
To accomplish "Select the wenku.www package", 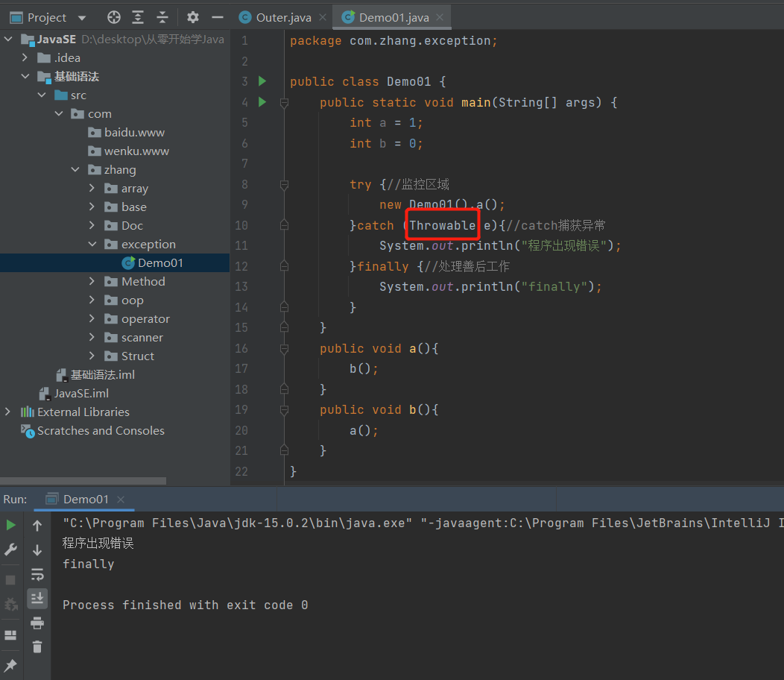I will click(x=128, y=151).
